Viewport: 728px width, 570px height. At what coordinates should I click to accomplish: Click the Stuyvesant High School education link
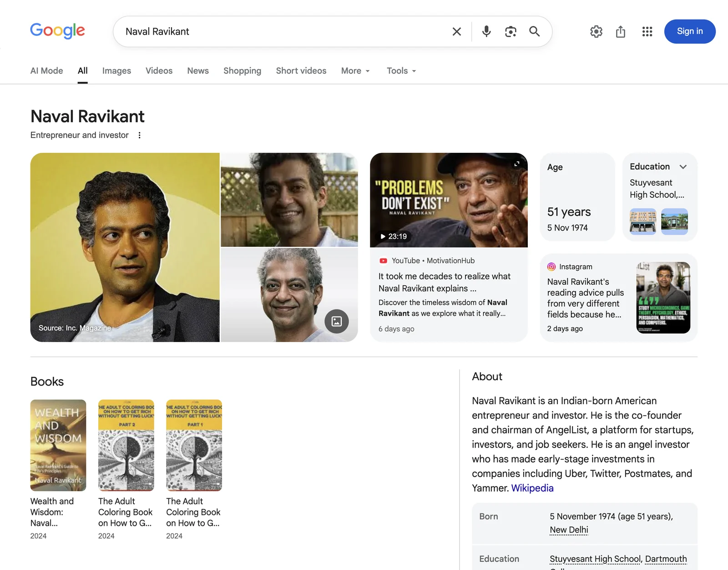[x=595, y=559]
